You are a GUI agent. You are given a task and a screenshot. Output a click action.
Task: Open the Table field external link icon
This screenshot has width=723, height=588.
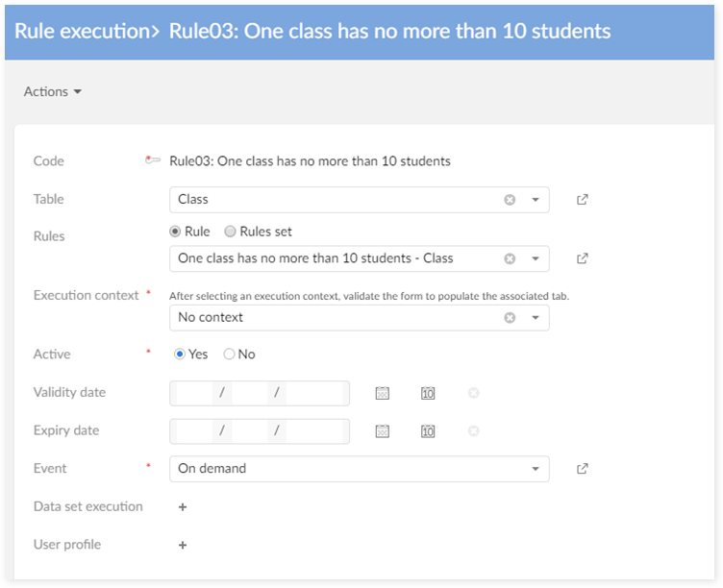(x=582, y=200)
